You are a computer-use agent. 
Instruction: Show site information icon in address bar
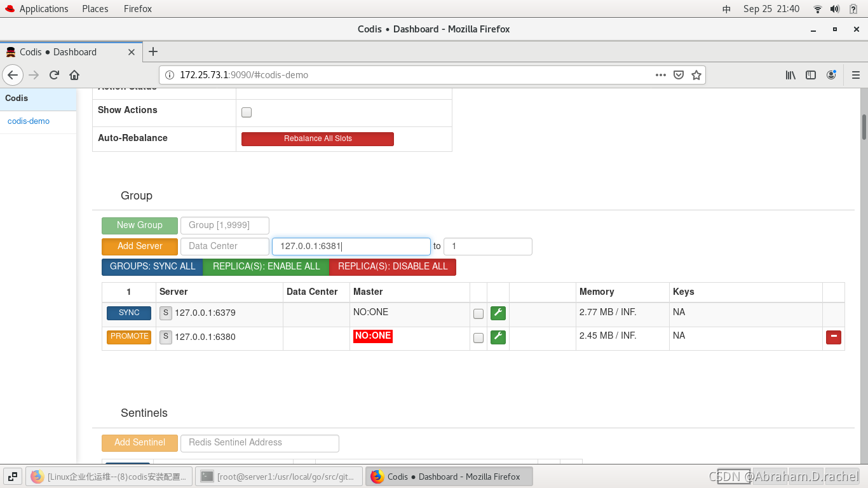170,75
